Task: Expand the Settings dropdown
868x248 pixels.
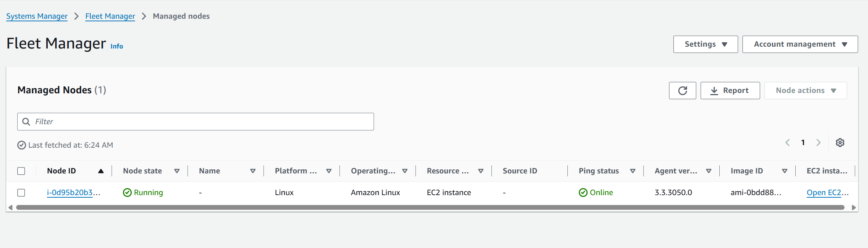Action: (705, 44)
